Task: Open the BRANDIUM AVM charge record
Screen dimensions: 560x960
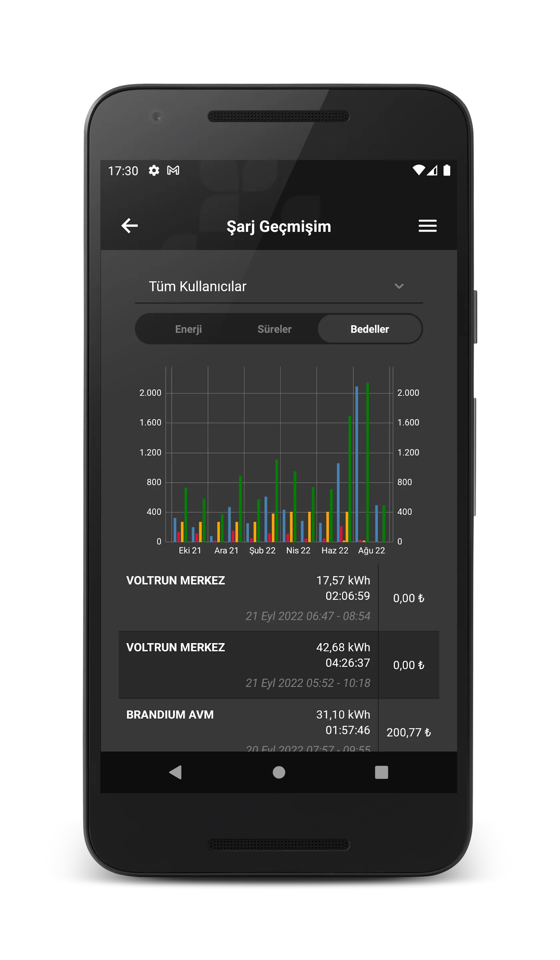Action: click(279, 726)
